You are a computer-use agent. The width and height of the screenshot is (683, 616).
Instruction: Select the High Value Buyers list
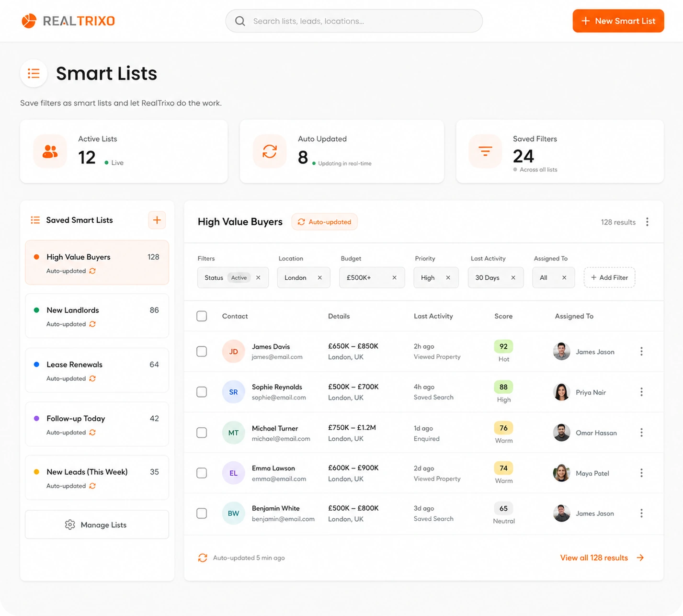pyautogui.click(x=97, y=262)
